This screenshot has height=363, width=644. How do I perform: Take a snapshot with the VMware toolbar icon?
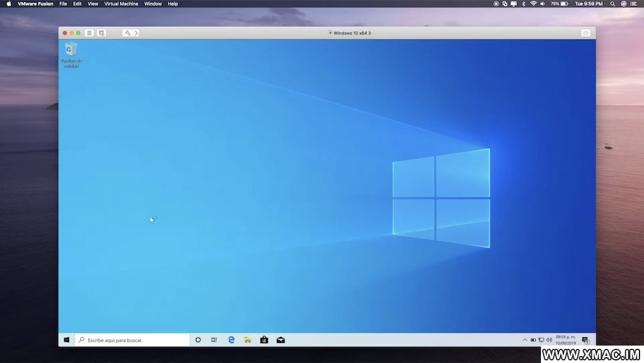click(102, 33)
